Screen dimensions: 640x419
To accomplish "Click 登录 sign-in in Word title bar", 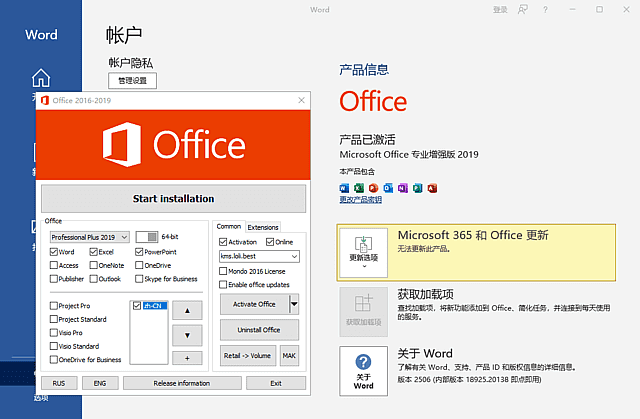I will [500, 10].
